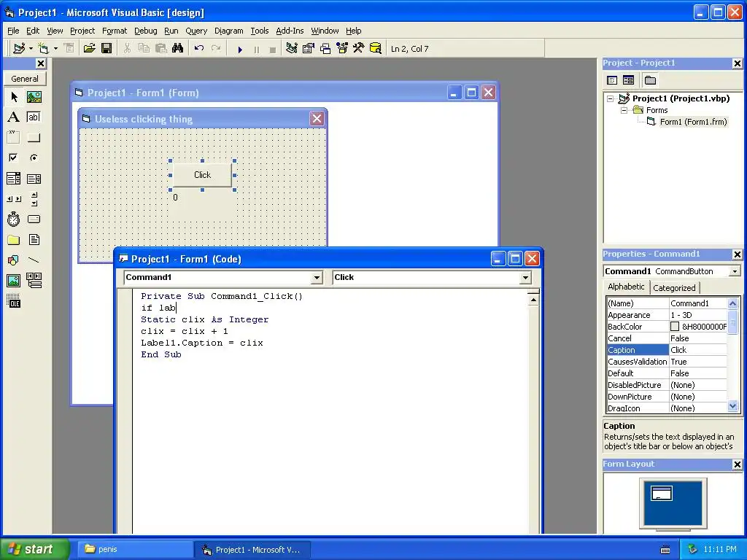Collapse the Project1 (Project1.vbp) tree node
This screenshot has width=747, height=560.
(x=611, y=98)
